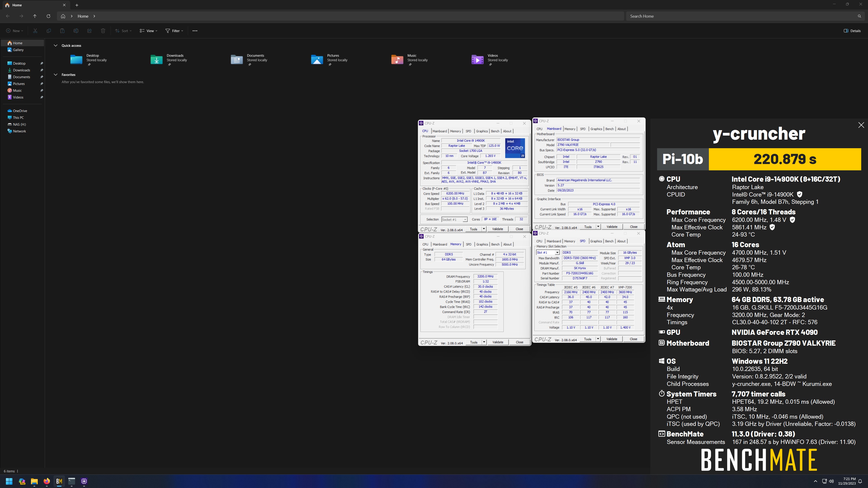Show hidden tray icons chevron

(x=815, y=481)
